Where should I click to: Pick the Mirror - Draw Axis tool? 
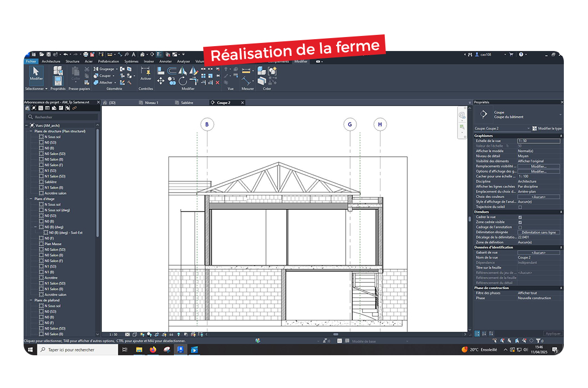pyautogui.click(x=193, y=71)
